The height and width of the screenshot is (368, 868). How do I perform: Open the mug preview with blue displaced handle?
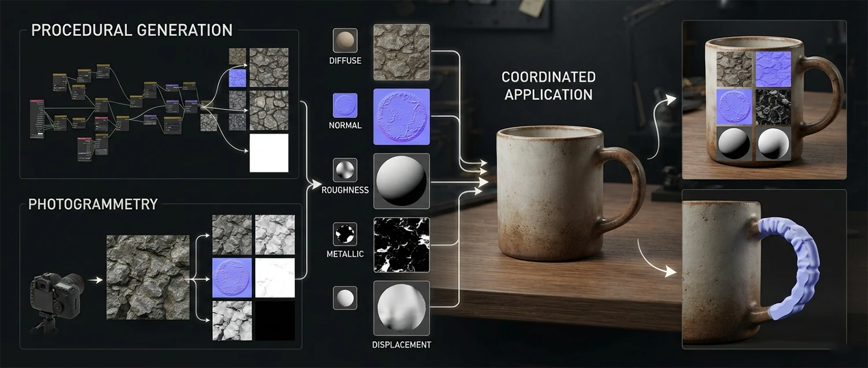tap(764, 269)
